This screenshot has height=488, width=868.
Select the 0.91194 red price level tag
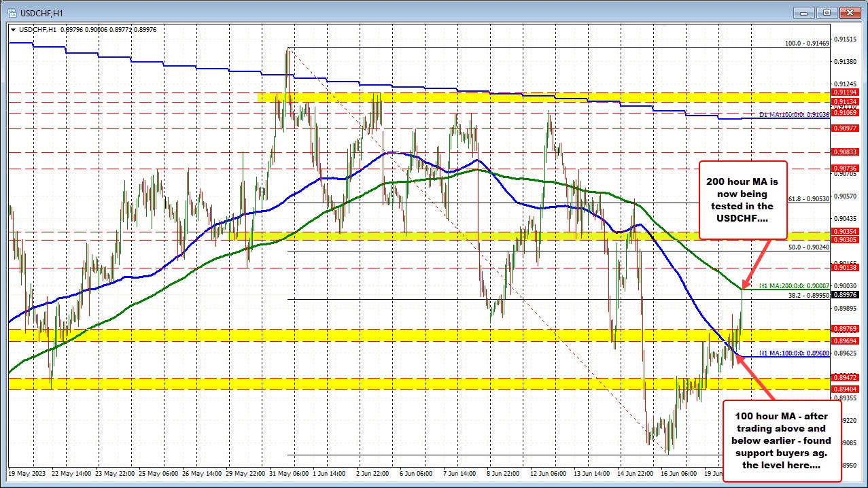pyautogui.click(x=845, y=92)
